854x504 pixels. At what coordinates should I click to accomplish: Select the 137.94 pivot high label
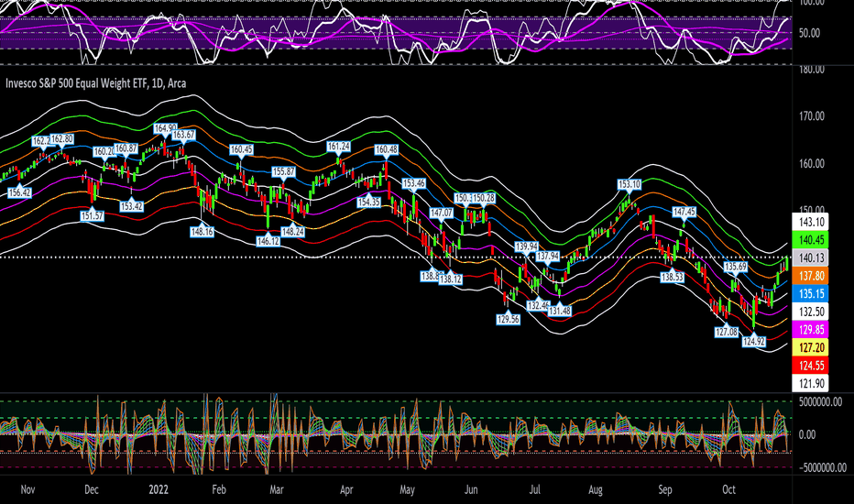point(548,256)
